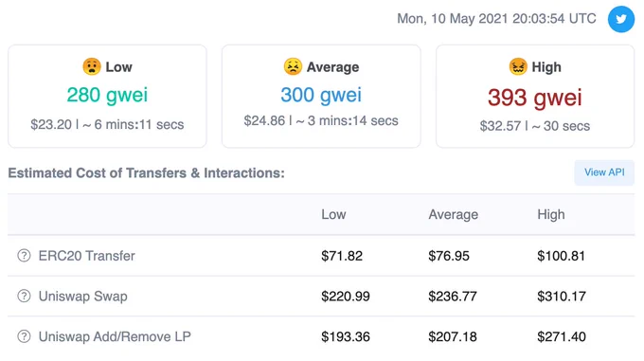
Task: Click the ERC20 Transfer row label
Action: tap(87, 256)
